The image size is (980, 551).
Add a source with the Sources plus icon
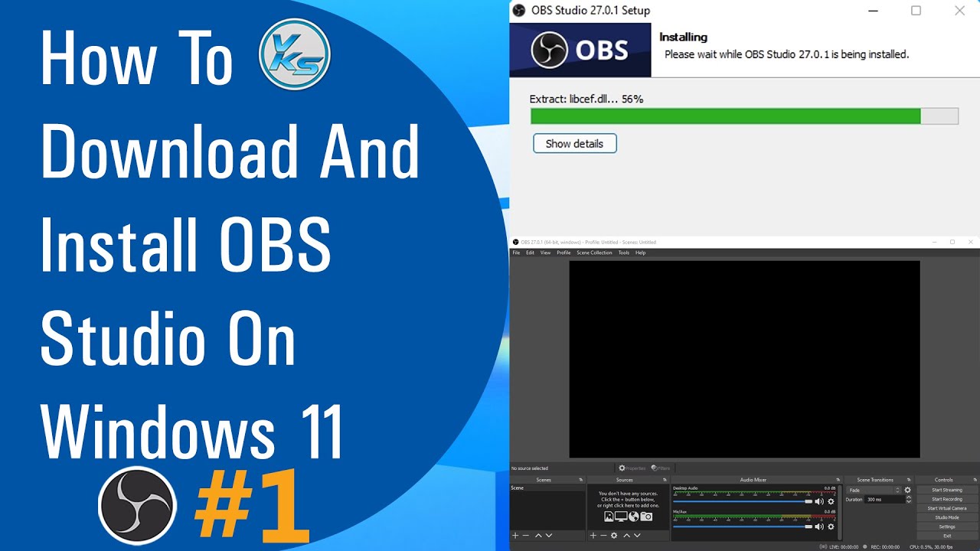(593, 536)
